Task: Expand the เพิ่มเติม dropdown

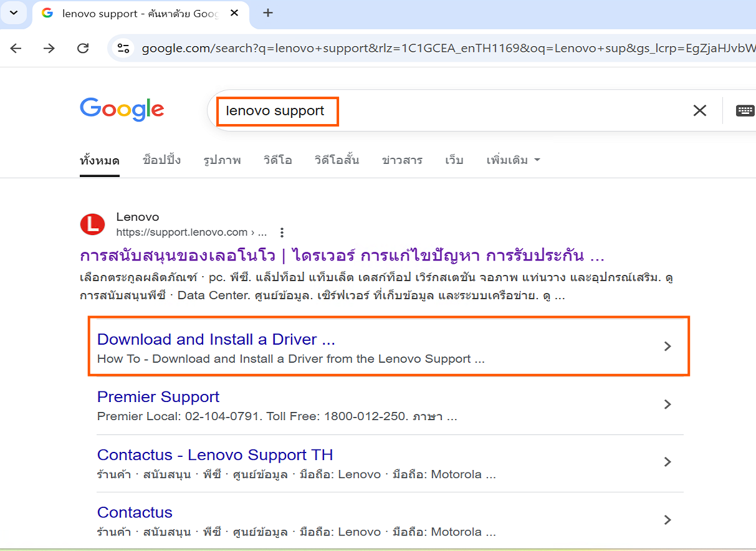Action: click(x=513, y=160)
